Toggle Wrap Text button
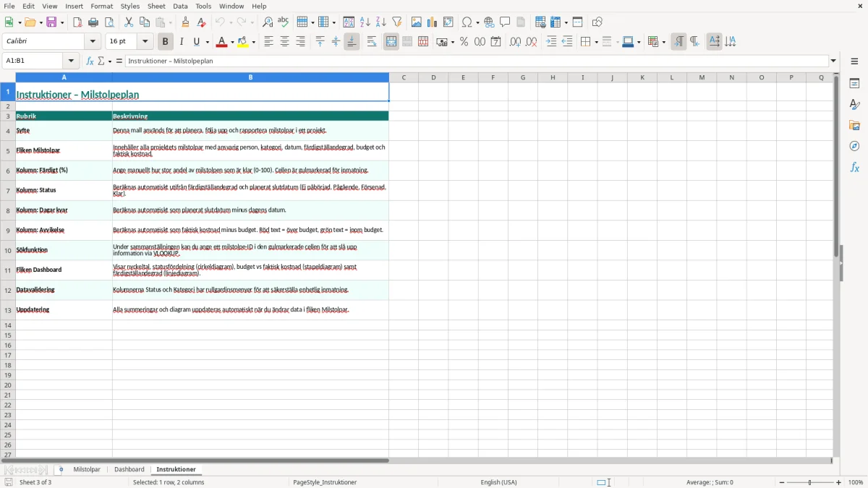868x488 pixels. click(x=372, y=42)
